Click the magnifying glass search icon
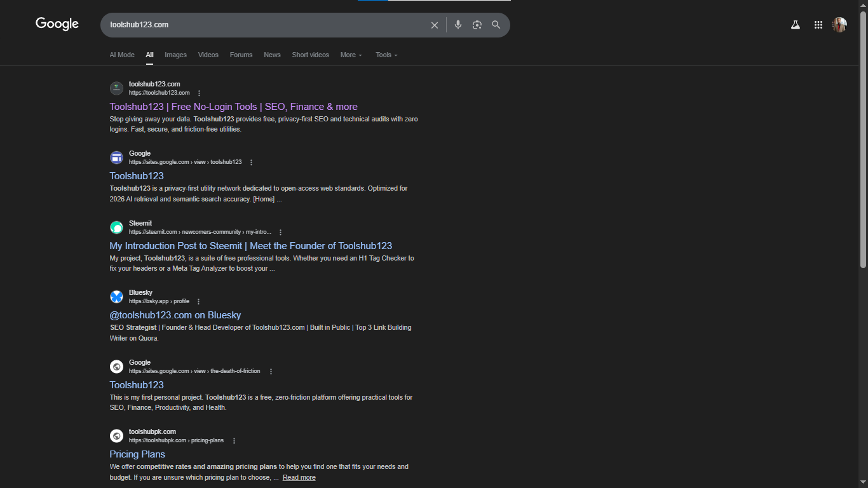This screenshot has width=868, height=488. [x=496, y=25]
